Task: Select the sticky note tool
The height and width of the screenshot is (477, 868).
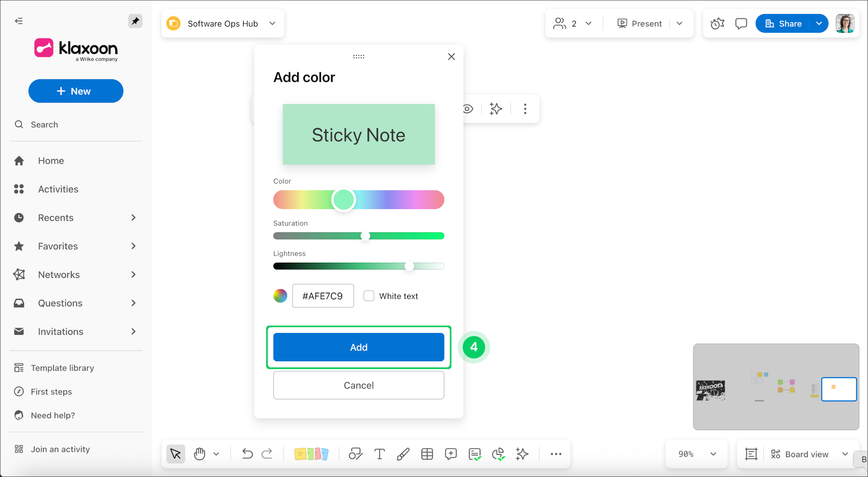Action: (x=312, y=453)
